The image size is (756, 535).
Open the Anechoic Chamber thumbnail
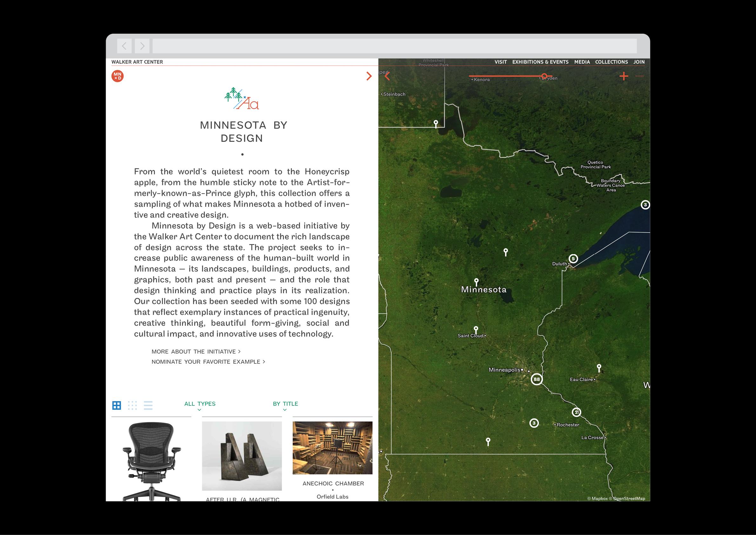click(332, 448)
